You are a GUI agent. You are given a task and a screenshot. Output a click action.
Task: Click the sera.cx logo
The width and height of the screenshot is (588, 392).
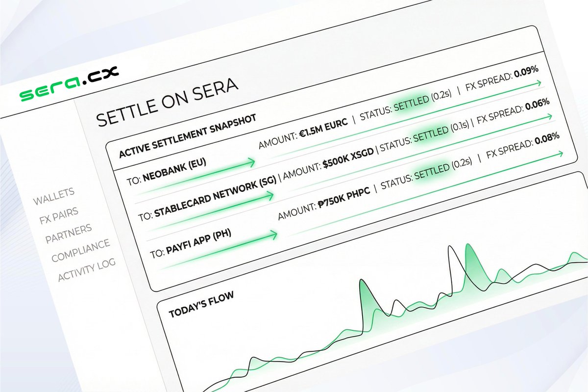pos(69,84)
